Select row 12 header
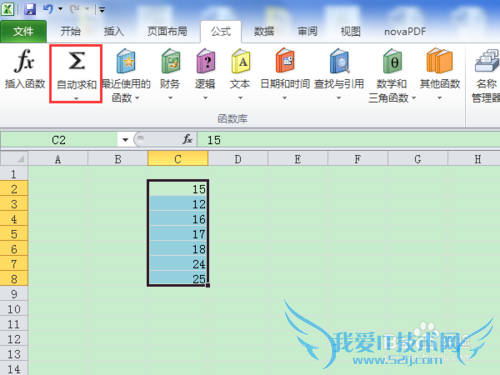The width and height of the screenshot is (500, 375). tap(14, 339)
